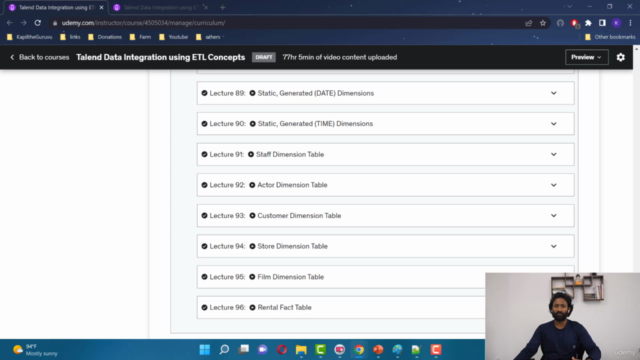
Task: Expand Lecture 91 Staff Dimension Table
Action: tap(553, 154)
